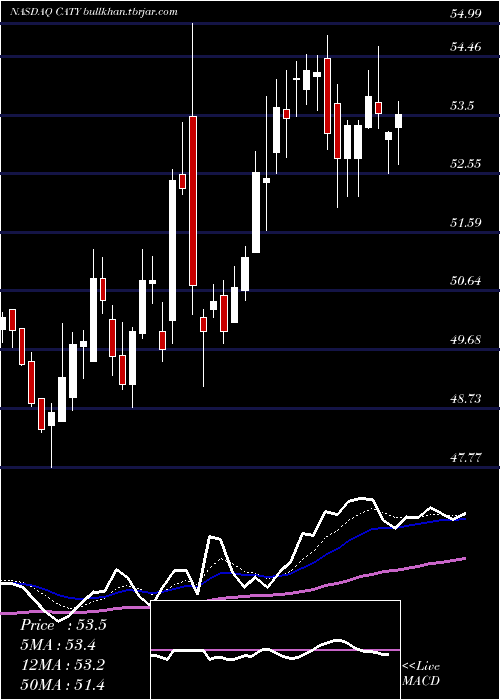Viewport: 500px width, 700px height.
Task: Click the 47.77 price axis label
Action: [x=466, y=458]
